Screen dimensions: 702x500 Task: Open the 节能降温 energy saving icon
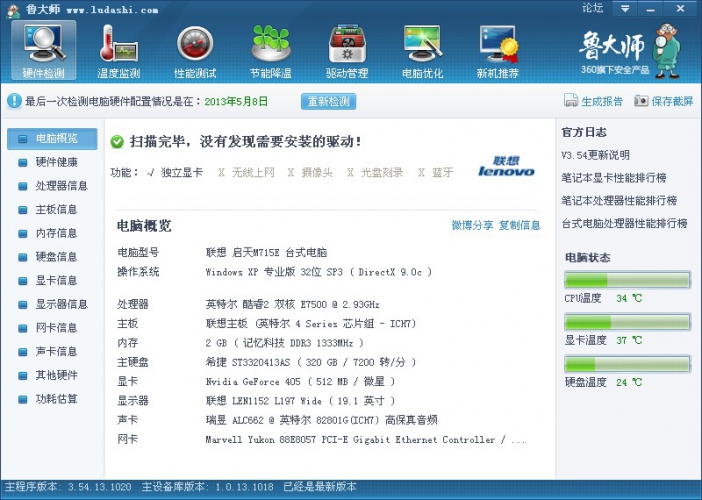click(x=269, y=50)
